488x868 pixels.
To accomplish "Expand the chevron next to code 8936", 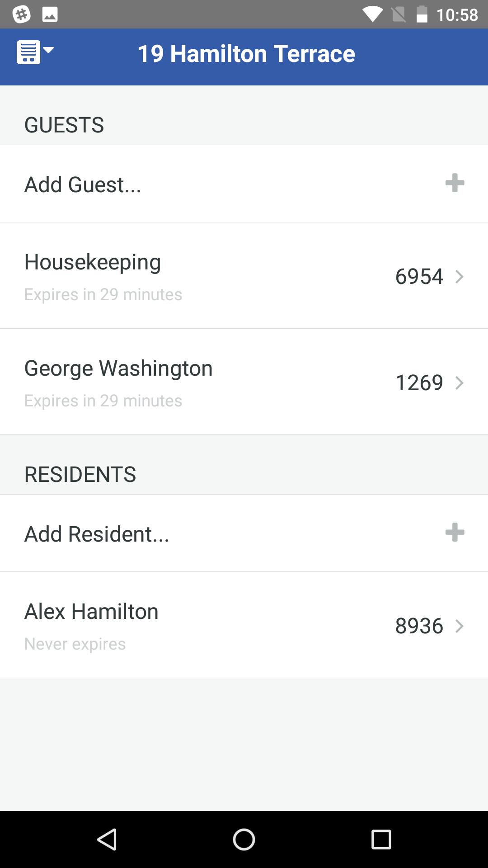I will click(460, 626).
